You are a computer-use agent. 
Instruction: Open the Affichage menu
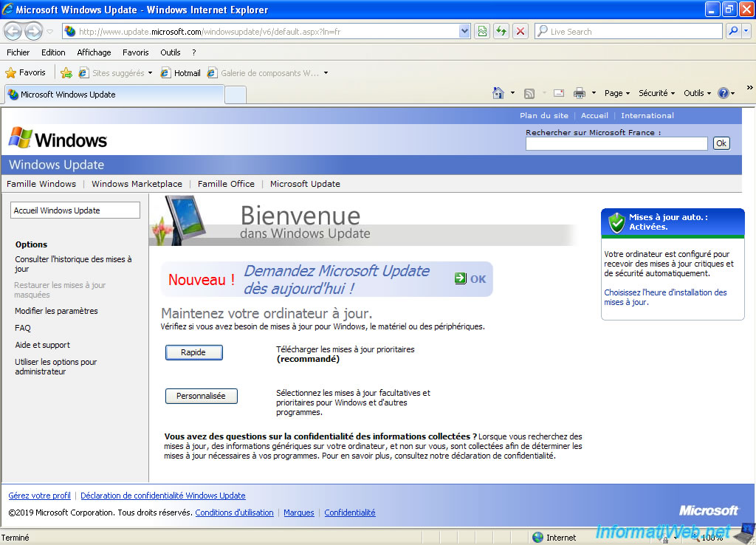click(x=94, y=52)
